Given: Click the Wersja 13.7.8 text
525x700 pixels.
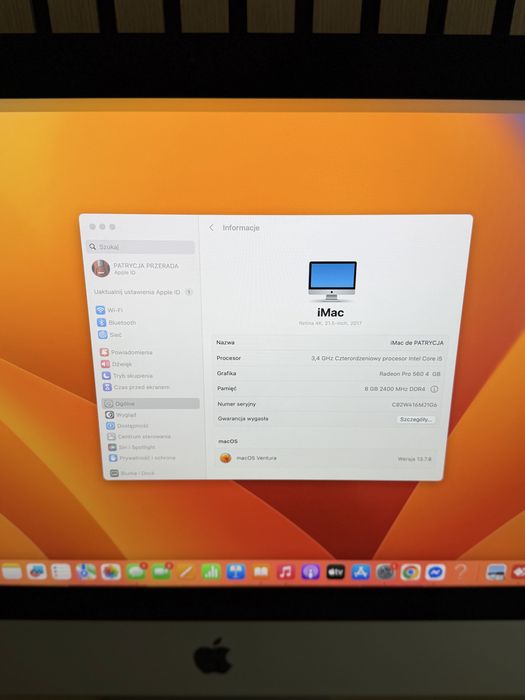Looking at the screenshot, I should (x=414, y=459).
